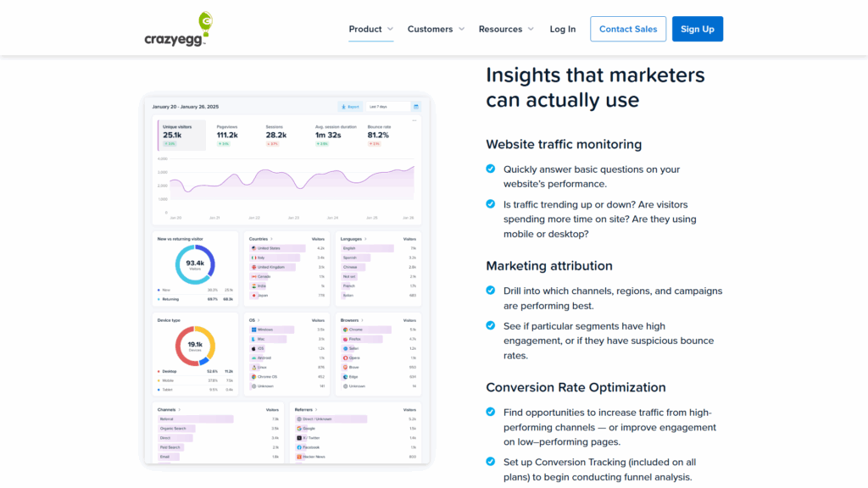Expand the Product dropdown menu
Viewport: 868px width, 488px height.
point(370,29)
